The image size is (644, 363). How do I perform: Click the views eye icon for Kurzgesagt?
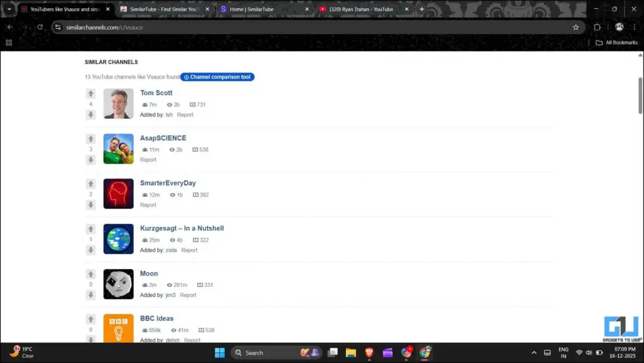pyautogui.click(x=174, y=240)
